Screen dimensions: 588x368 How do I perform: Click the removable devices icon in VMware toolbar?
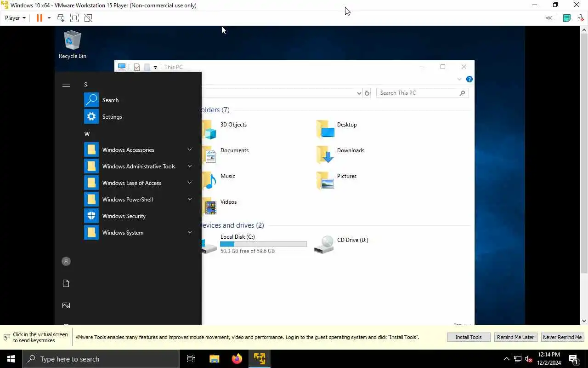pyautogui.click(x=581, y=18)
